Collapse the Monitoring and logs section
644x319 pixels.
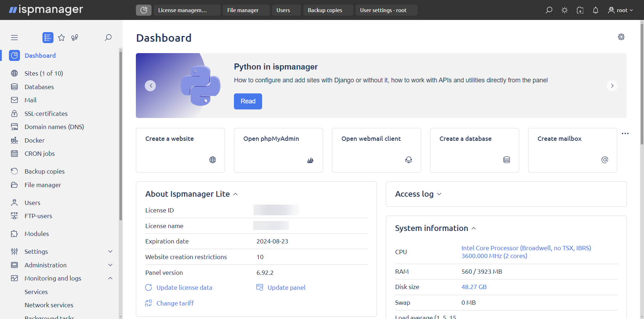click(x=110, y=278)
